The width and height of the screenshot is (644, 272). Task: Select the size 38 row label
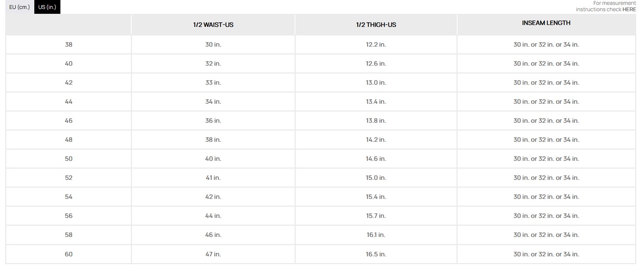click(x=69, y=45)
